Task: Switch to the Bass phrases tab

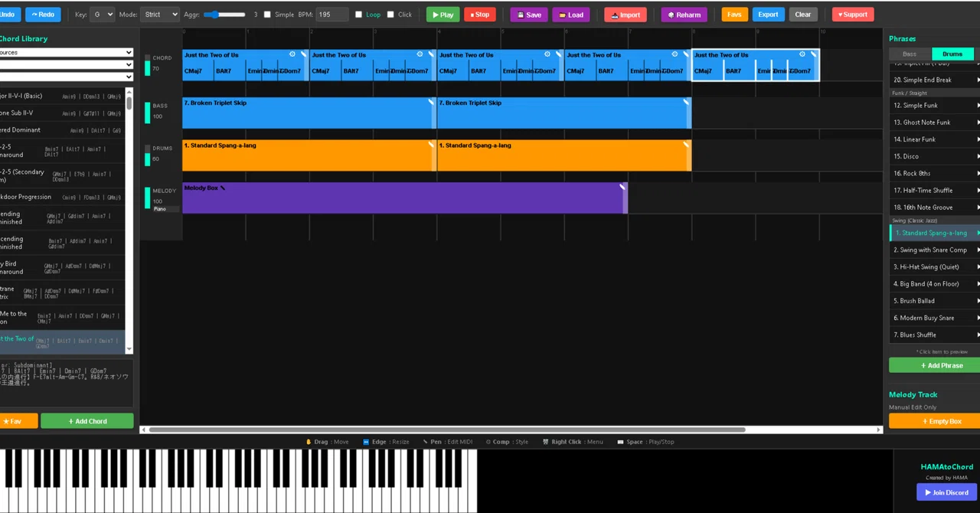Action: click(x=910, y=54)
